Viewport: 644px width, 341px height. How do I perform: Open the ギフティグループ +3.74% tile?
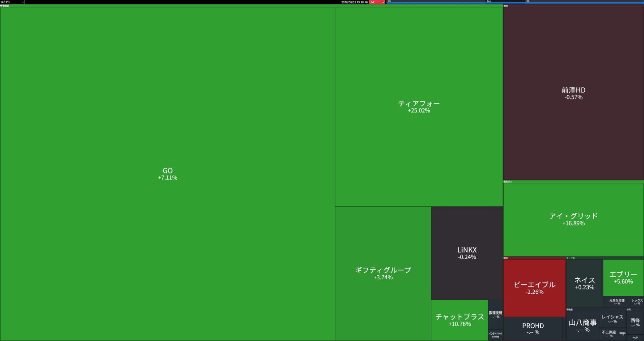383,273
